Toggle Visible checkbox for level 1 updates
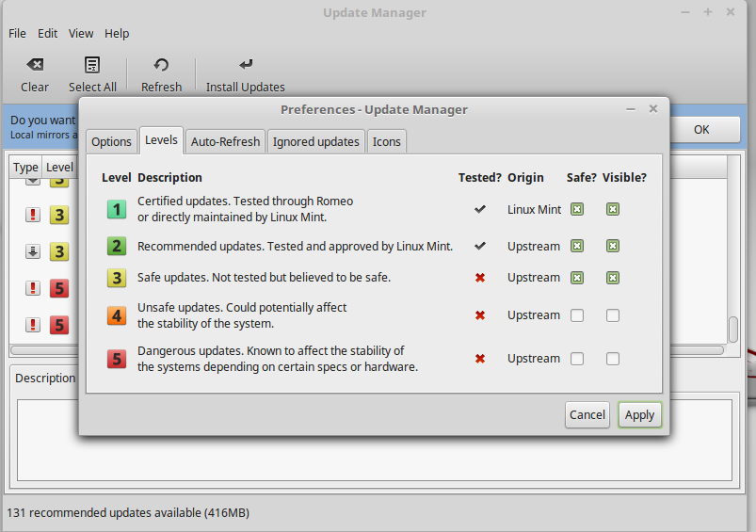This screenshot has width=756, height=532. coord(613,209)
